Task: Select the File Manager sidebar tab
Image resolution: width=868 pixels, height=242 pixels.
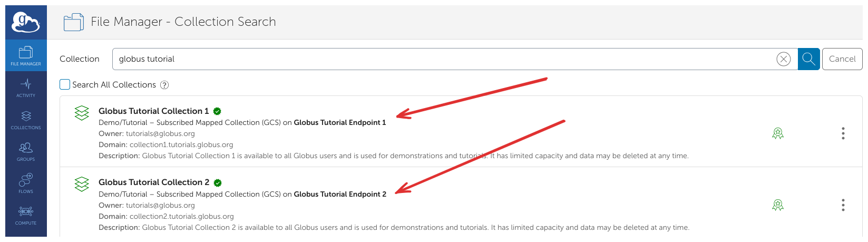Action: coord(26,56)
